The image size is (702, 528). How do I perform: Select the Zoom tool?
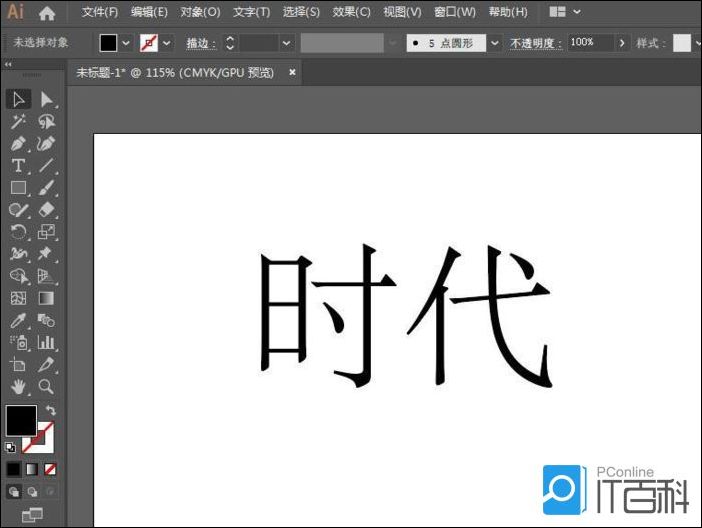(x=46, y=386)
